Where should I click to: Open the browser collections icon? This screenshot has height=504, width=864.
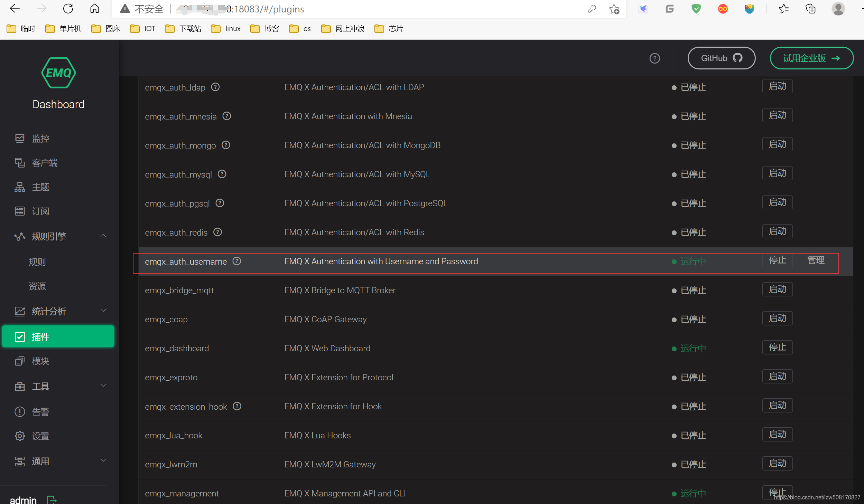click(810, 9)
